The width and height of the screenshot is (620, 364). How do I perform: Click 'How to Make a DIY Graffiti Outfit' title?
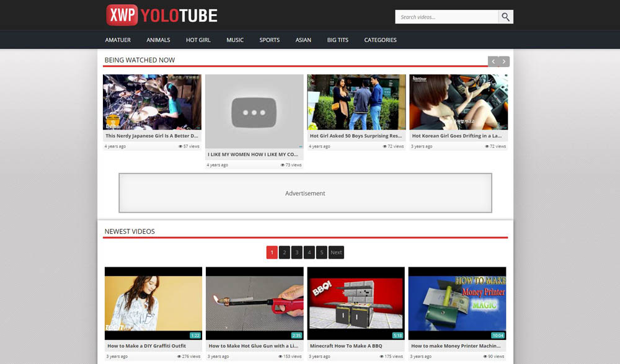[147, 346]
